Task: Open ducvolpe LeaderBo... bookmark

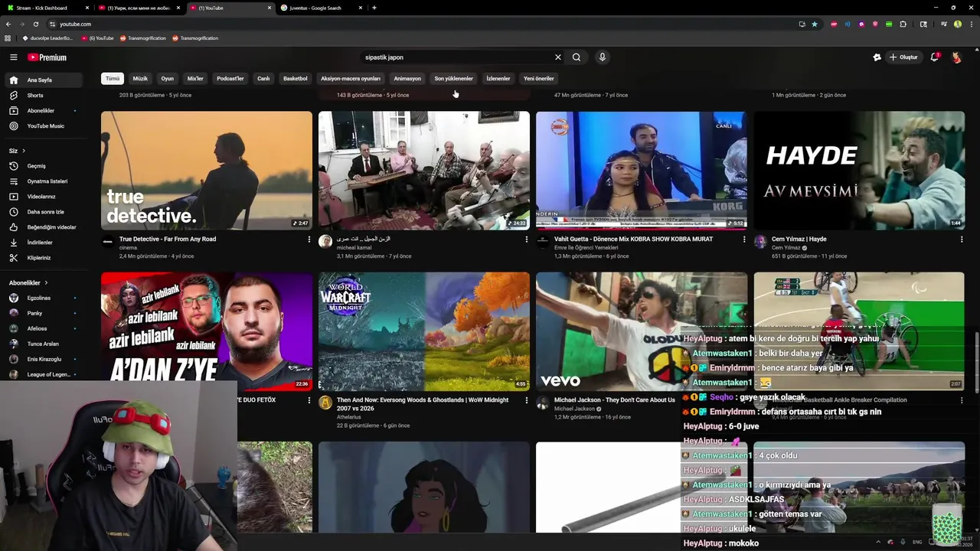Action: coord(47,38)
